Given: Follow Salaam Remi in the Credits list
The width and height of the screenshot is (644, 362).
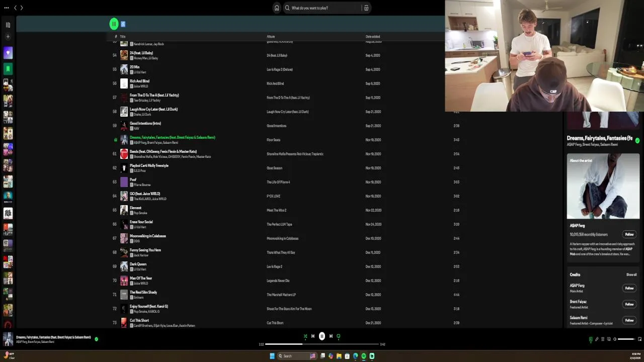Looking at the screenshot, I should (x=629, y=320).
